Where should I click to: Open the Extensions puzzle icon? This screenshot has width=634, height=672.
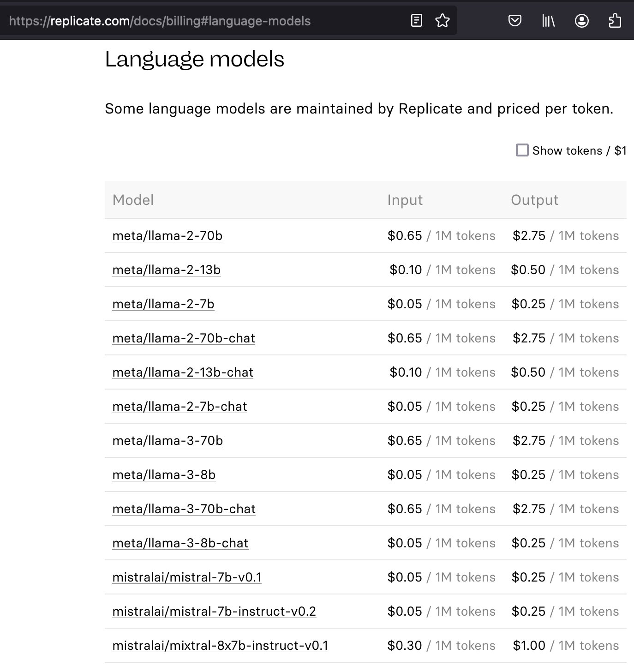pyautogui.click(x=615, y=21)
